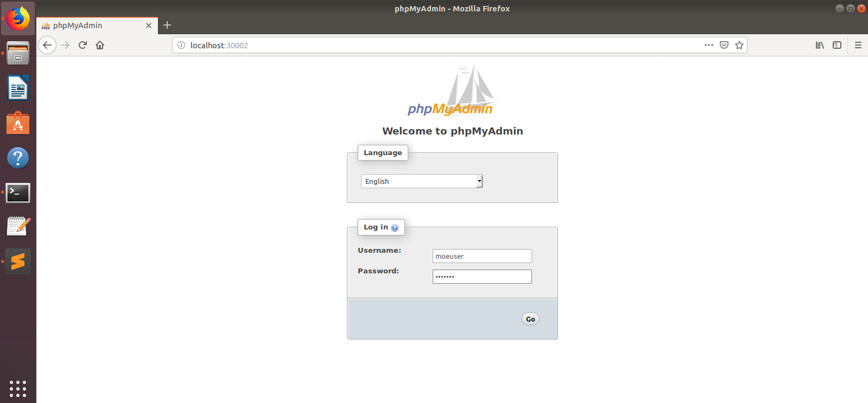Click the Go login button
The height and width of the screenshot is (403, 868).
click(530, 319)
